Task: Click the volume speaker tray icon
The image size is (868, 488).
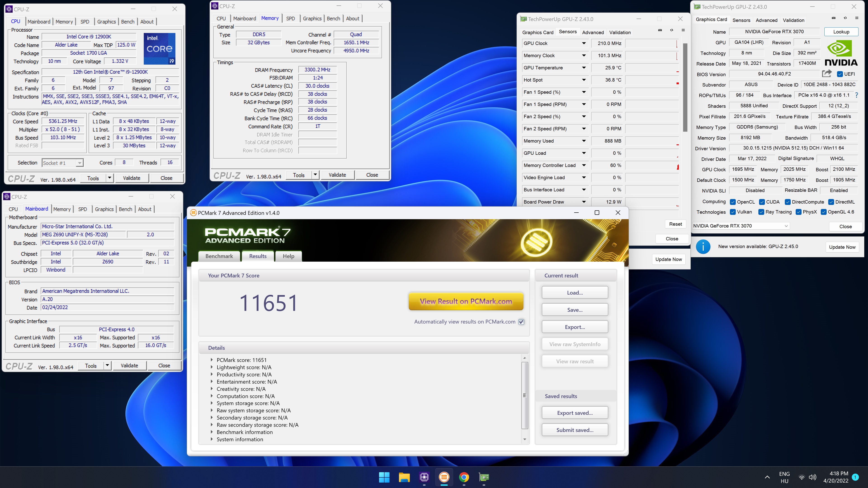Action: [x=812, y=477]
